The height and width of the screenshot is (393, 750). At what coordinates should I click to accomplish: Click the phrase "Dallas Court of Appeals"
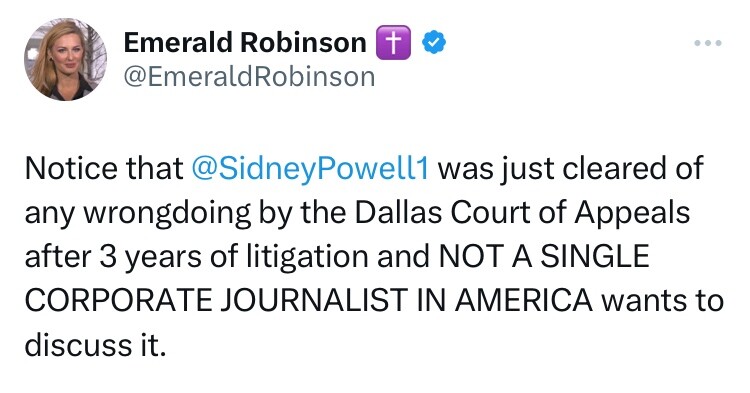click(522, 212)
